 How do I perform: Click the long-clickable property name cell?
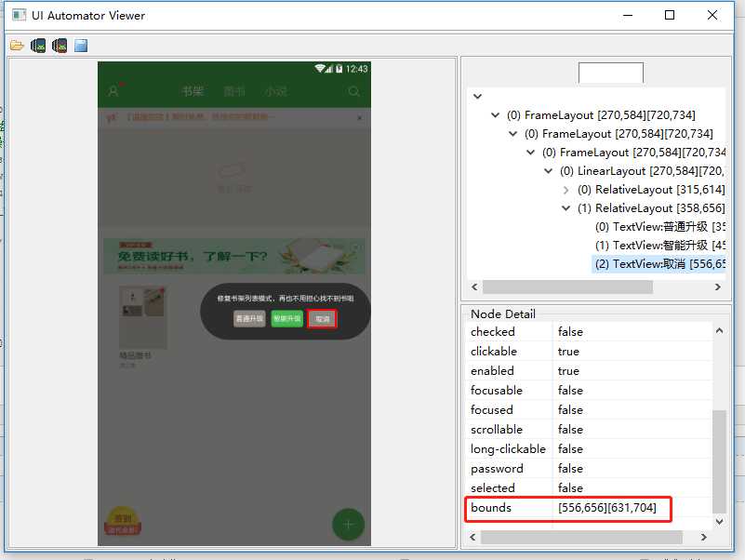[x=510, y=448]
